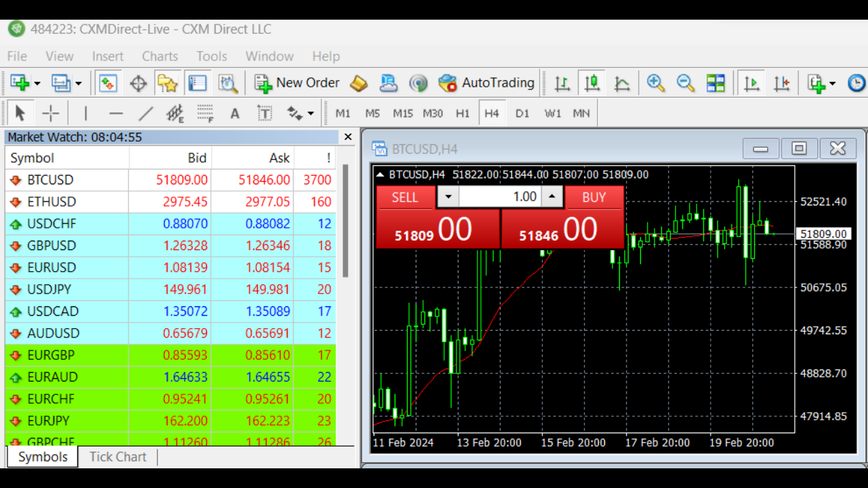Switch chart to Bar Chart mode
868x488 pixels.
pyautogui.click(x=562, y=83)
